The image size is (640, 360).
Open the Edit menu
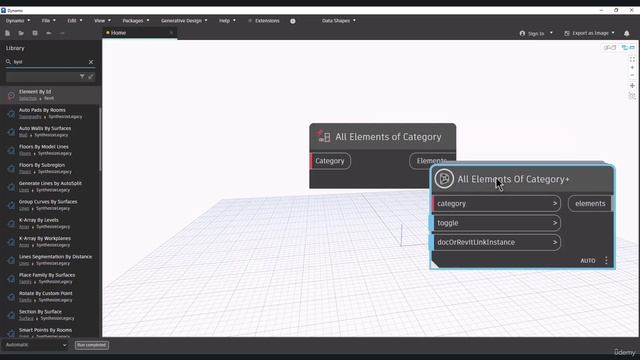coord(75,21)
